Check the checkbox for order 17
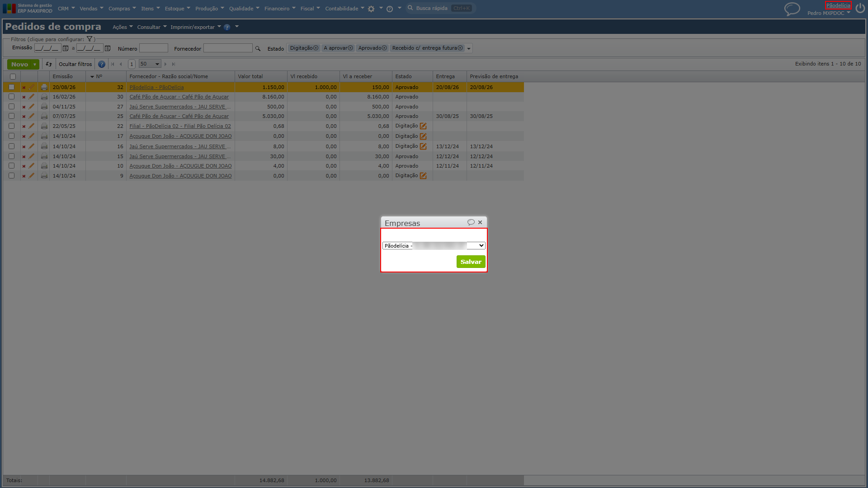This screenshot has height=488, width=868. point(11,136)
